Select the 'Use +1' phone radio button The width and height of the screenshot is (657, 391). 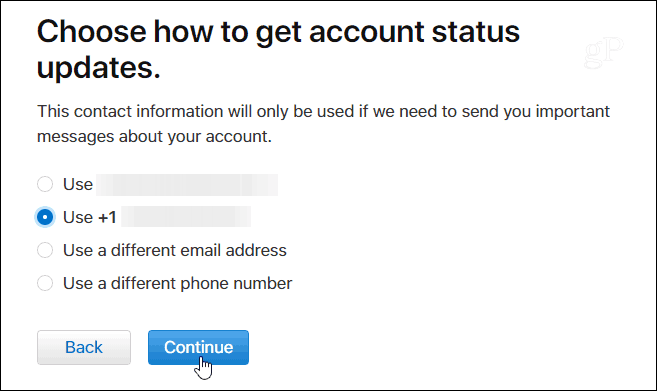pos(45,217)
